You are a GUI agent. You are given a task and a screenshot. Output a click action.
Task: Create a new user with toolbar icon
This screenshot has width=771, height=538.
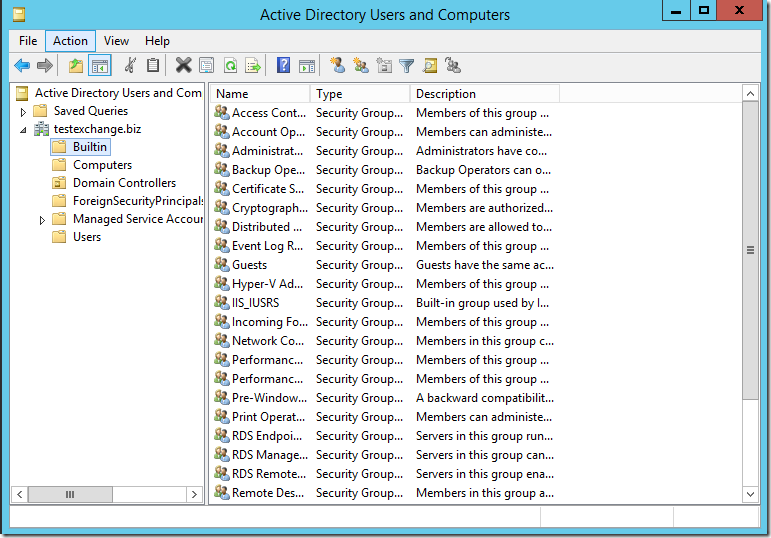[x=337, y=65]
